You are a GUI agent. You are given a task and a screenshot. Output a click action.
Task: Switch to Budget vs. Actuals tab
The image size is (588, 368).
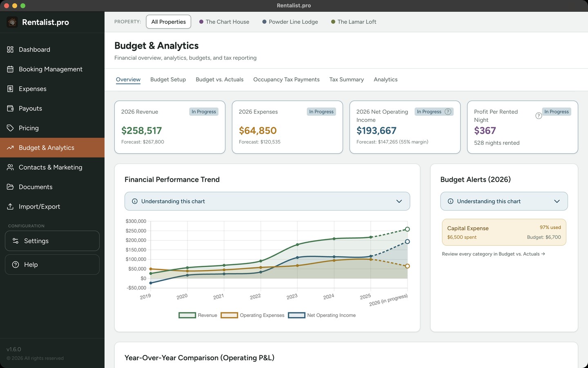click(x=220, y=79)
